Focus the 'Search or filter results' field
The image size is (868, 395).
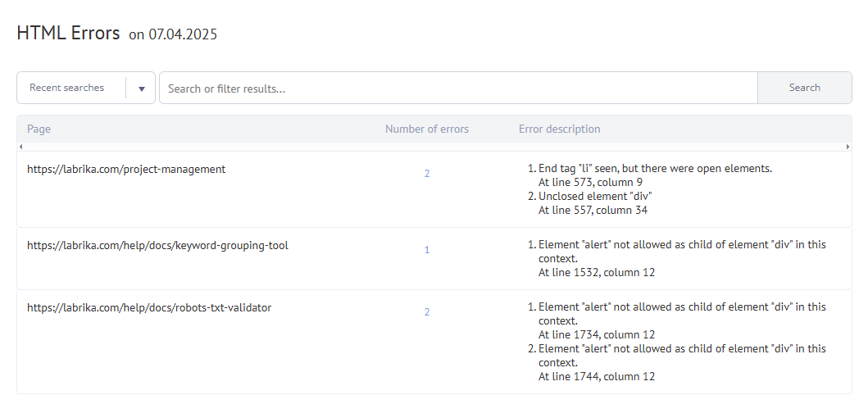point(457,89)
